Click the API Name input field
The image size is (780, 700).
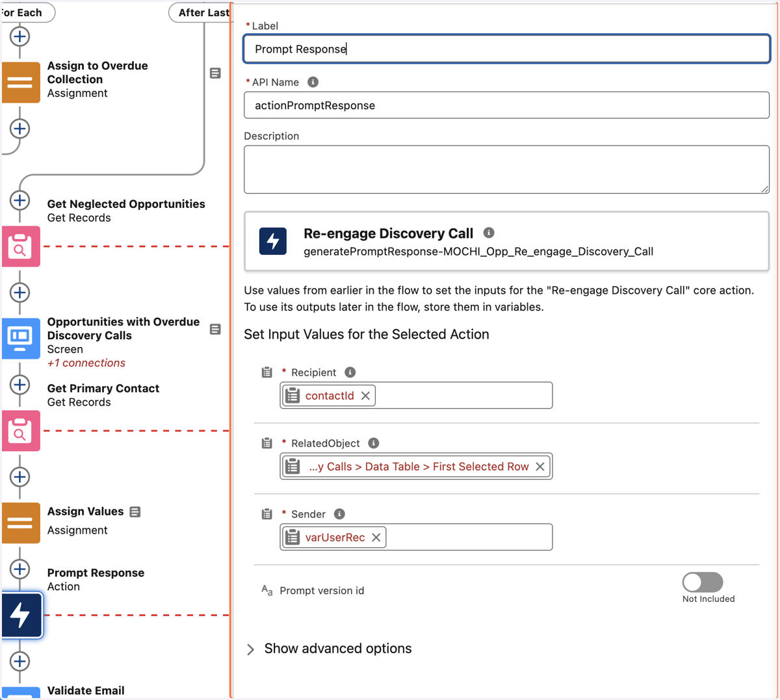tap(507, 105)
